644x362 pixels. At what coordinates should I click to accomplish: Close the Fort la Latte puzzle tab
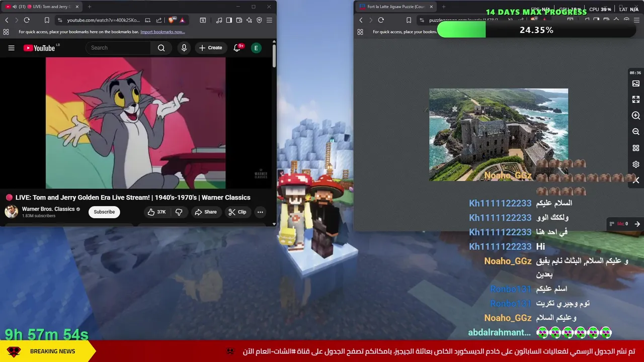431,7
